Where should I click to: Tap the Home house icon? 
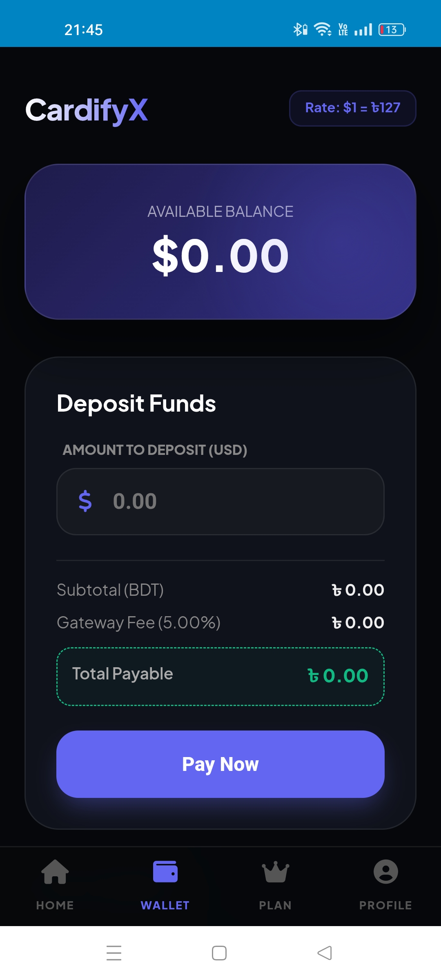click(55, 871)
